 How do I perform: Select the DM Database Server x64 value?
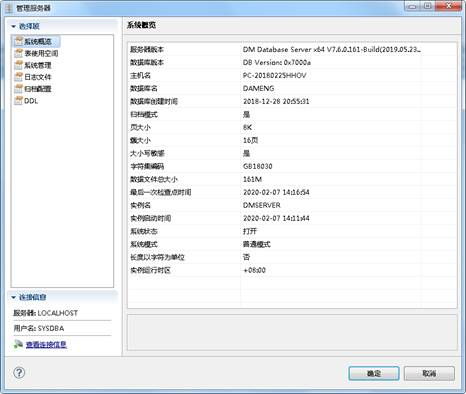(332, 50)
